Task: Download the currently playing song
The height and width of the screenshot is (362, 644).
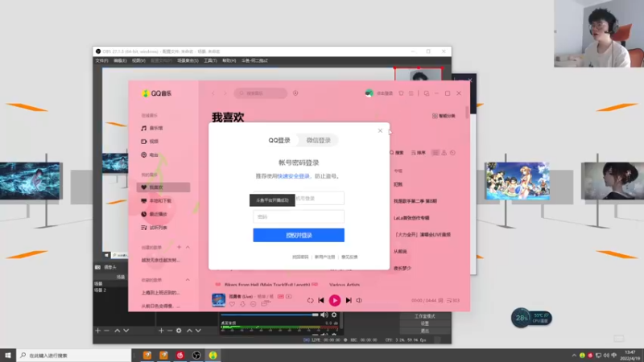Action: point(242,304)
